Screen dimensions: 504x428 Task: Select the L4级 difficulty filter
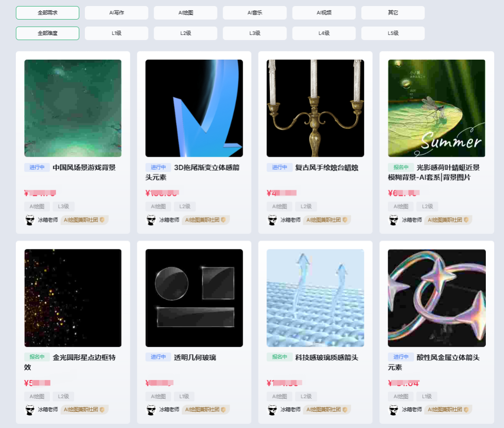tap(324, 34)
